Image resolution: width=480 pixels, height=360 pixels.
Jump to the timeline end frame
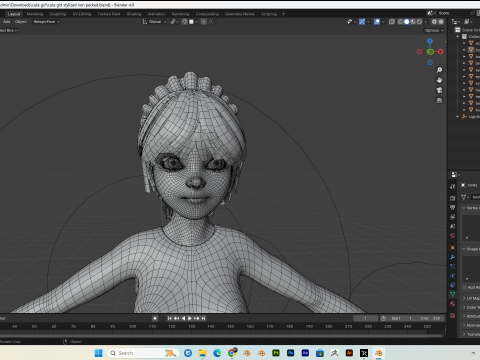(203, 318)
